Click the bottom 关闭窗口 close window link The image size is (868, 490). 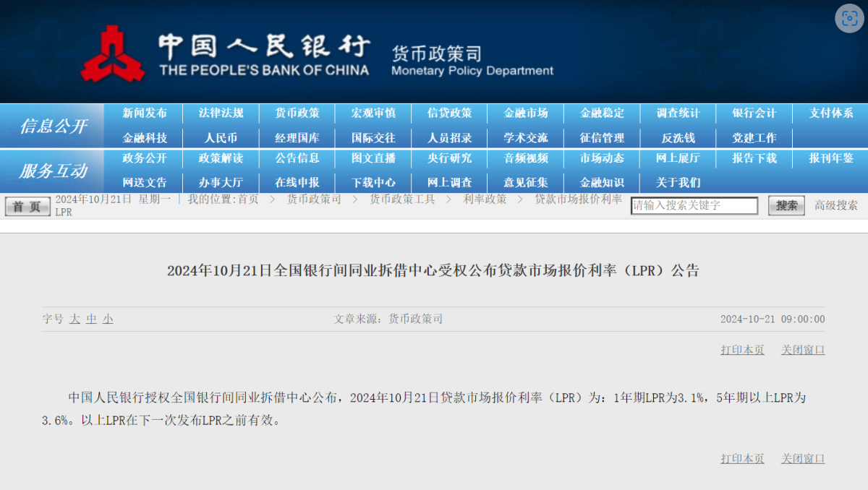click(803, 458)
